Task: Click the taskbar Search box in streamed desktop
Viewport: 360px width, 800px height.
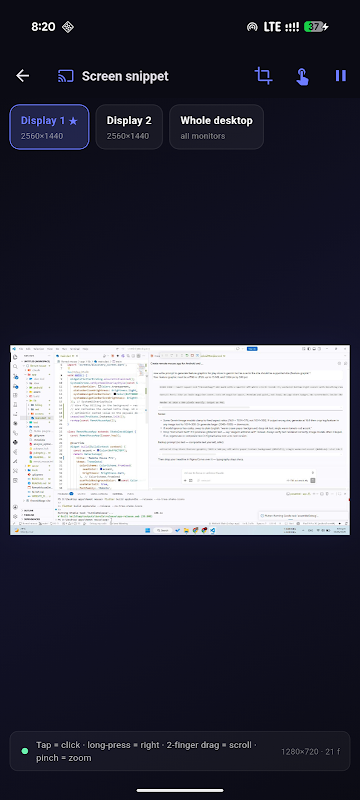Action: pos(164,531)
